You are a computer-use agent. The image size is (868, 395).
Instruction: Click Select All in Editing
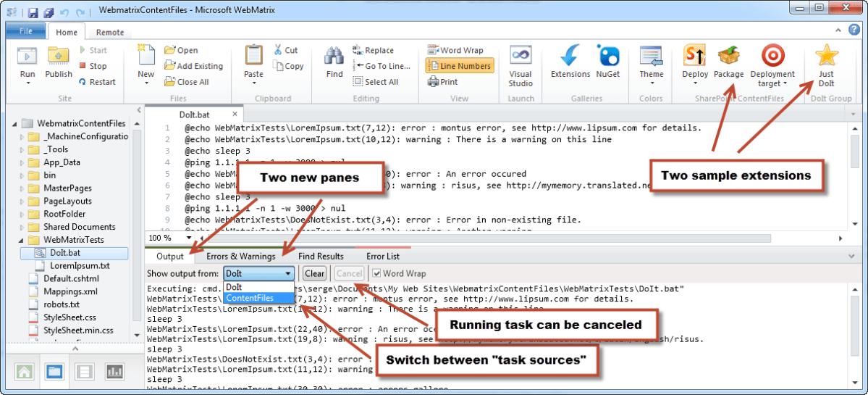click(x=375, y=81)
